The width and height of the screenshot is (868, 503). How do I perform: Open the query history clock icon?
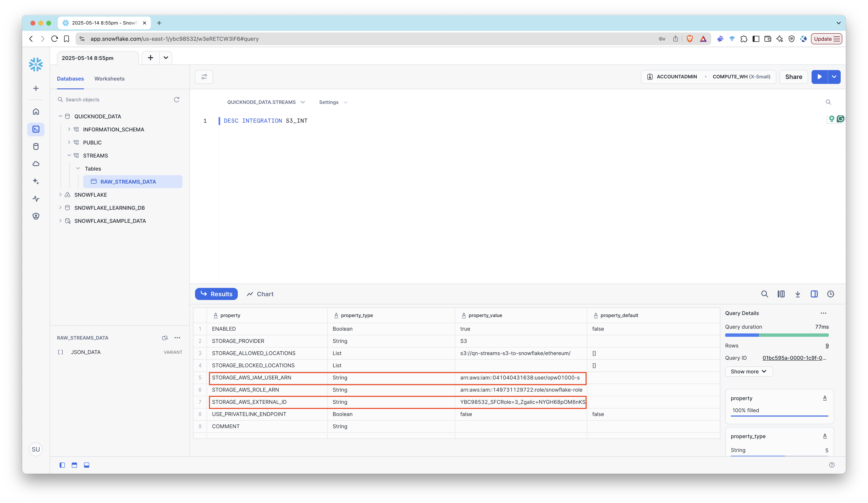(x=830, y=294)
